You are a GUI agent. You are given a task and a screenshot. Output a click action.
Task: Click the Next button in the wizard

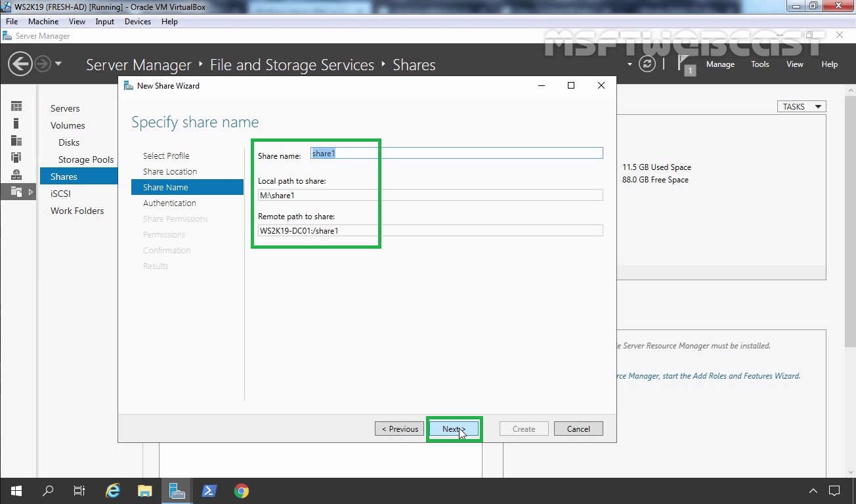point(454,429)
